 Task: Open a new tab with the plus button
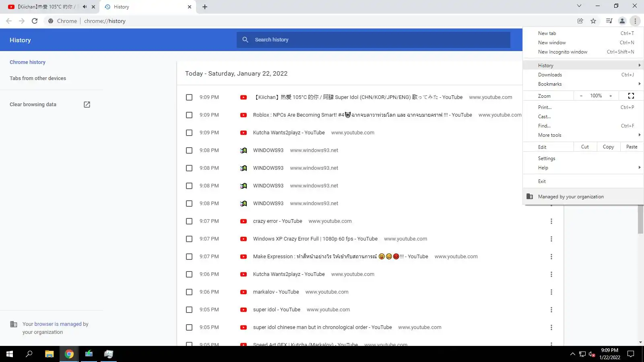tap(204, 7)
